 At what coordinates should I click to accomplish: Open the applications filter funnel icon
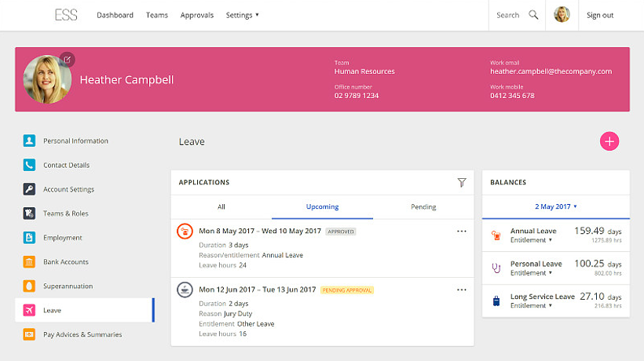[x=462, y=183]
